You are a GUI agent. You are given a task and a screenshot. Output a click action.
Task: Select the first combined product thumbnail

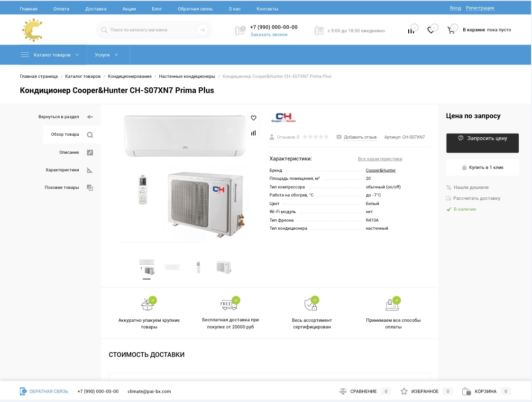click(x=147, y=267)
